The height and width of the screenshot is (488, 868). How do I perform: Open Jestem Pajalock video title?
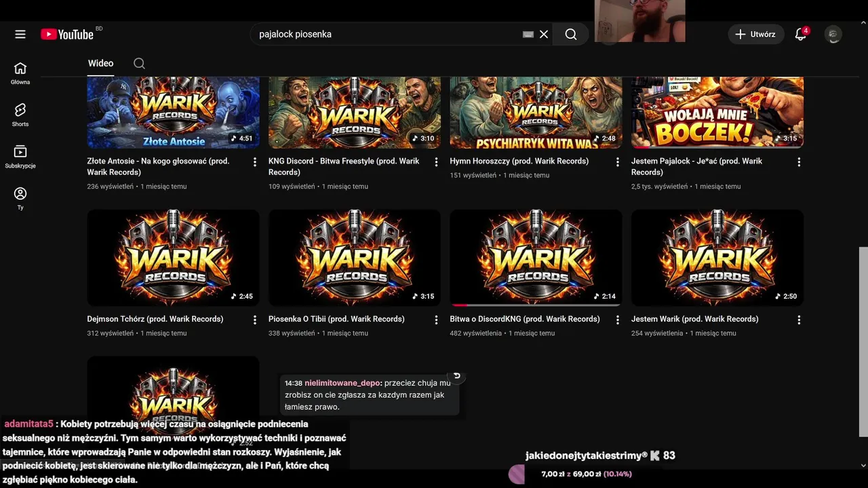[x=696, y=167]
